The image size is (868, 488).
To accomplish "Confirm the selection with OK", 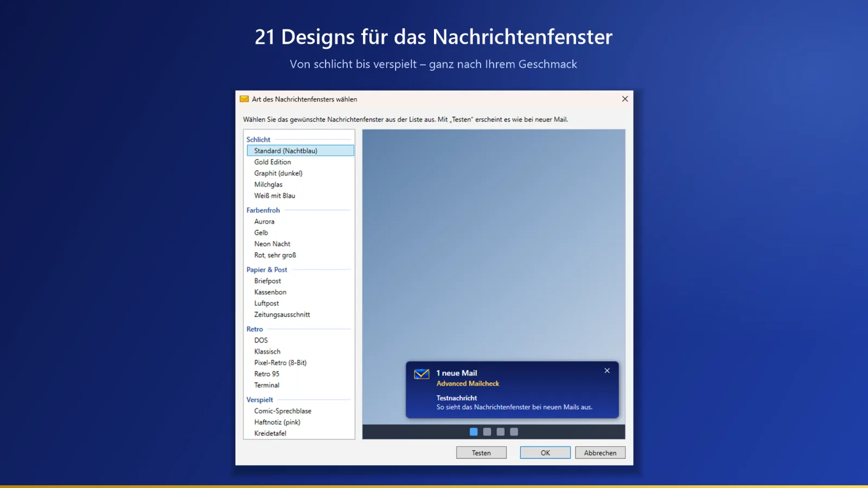I will coord(545,453).
